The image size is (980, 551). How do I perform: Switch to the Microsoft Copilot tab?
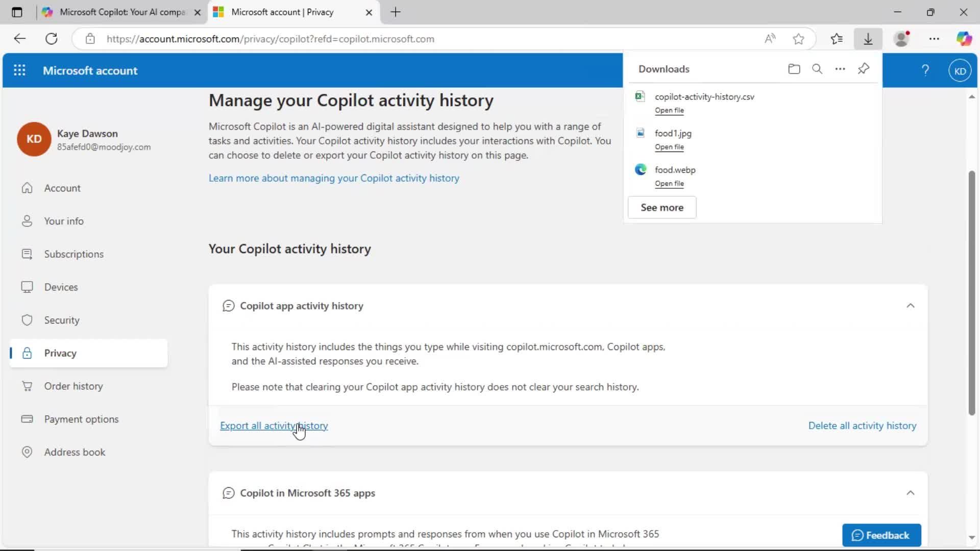coord(121,12)
